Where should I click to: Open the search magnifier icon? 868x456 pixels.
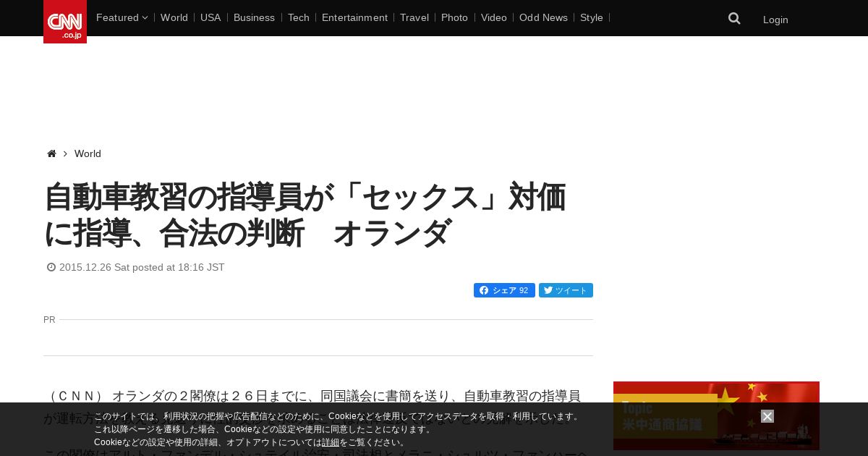[734, 19]
